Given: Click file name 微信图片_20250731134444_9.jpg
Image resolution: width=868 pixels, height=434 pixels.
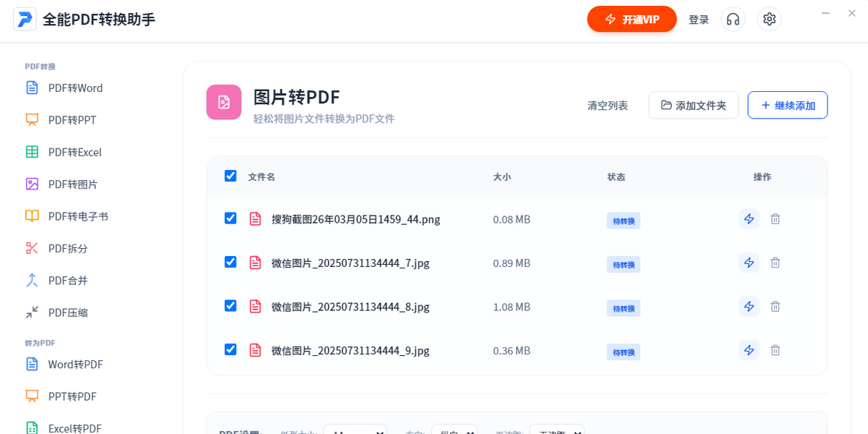Looking at the screenshot, I should [350, 351].
